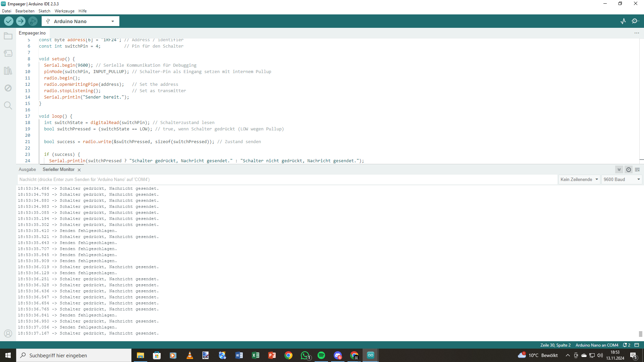Image resolution: width=644 pixels, height=362 pixels.
Task: Click the user account icon in sidebar
Action: [8, 334]
